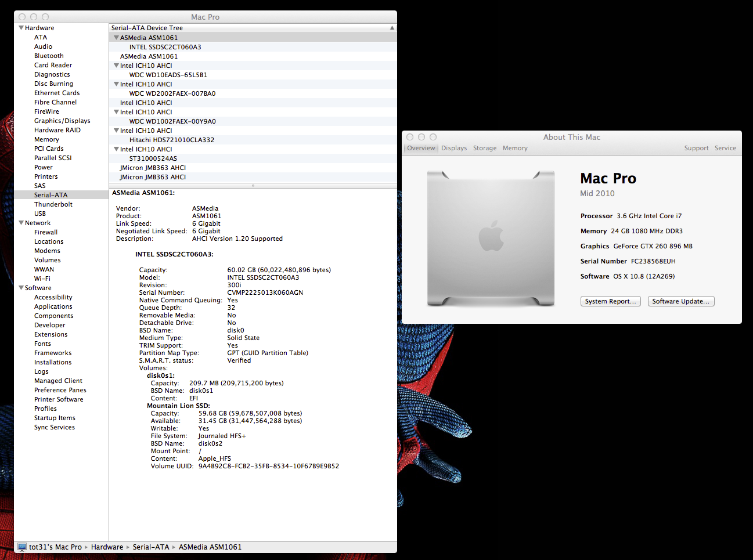The image size is (753, 560).
Task: Select Applications under Software
Action: pyautogui.click(x=53, y=306)
